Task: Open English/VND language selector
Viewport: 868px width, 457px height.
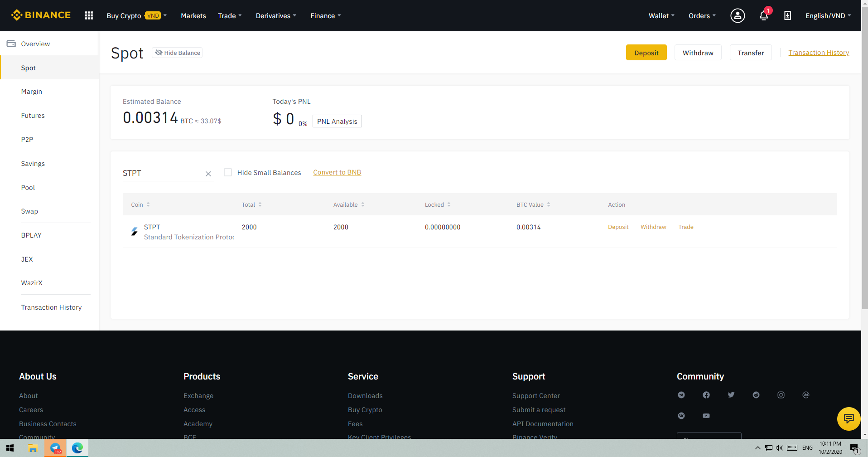Action: (x=828, y=15)
